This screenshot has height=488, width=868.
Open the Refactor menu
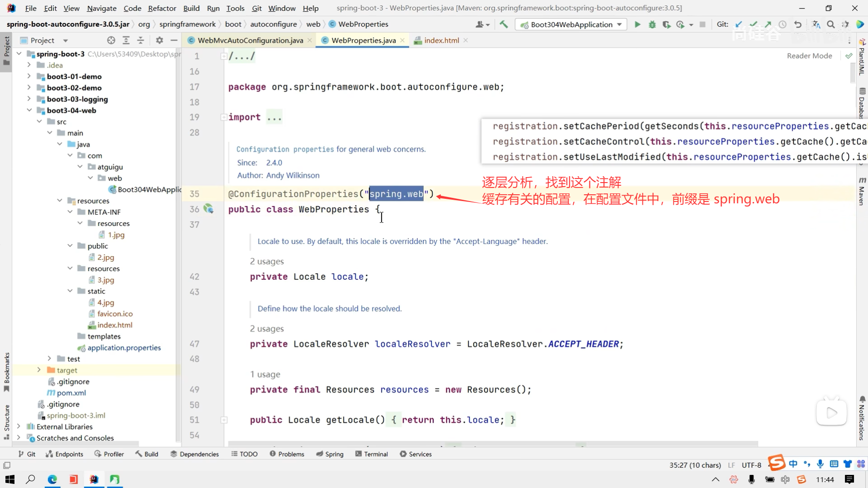point(162,8)
